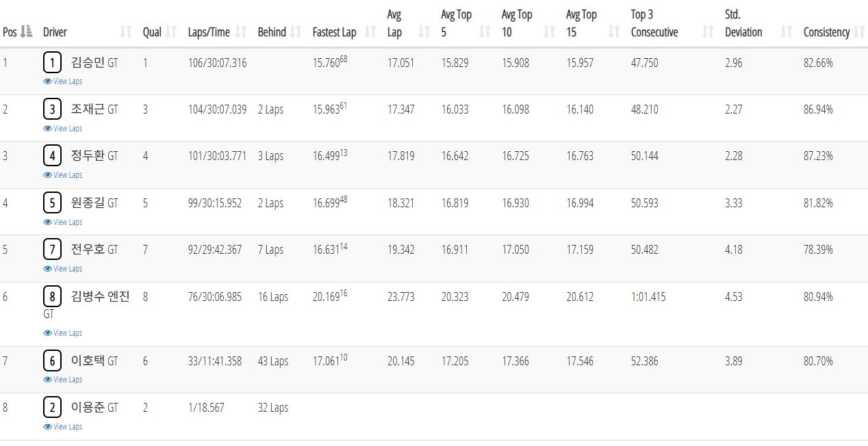This screenshot has height=446, width=868.
Task: Open View Laps for 김승민
Action: (x=63, y=81)
